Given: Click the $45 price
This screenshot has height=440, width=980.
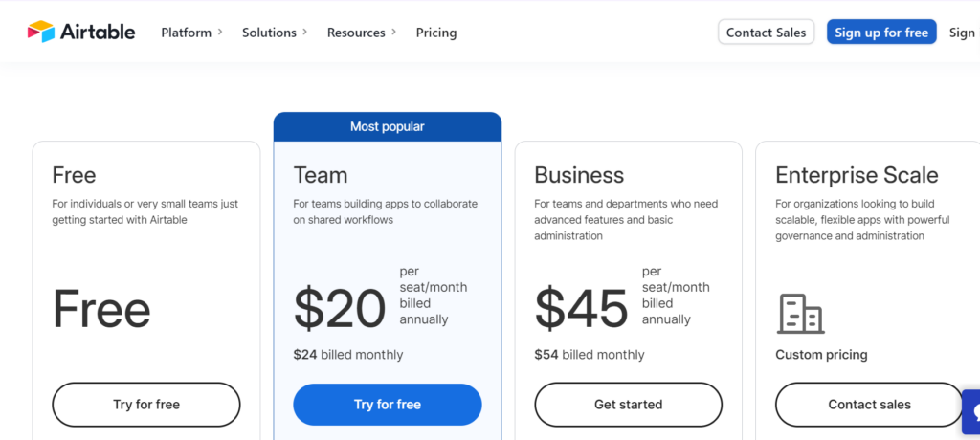Looking at the screenshot, I should (x=581, y=309).
